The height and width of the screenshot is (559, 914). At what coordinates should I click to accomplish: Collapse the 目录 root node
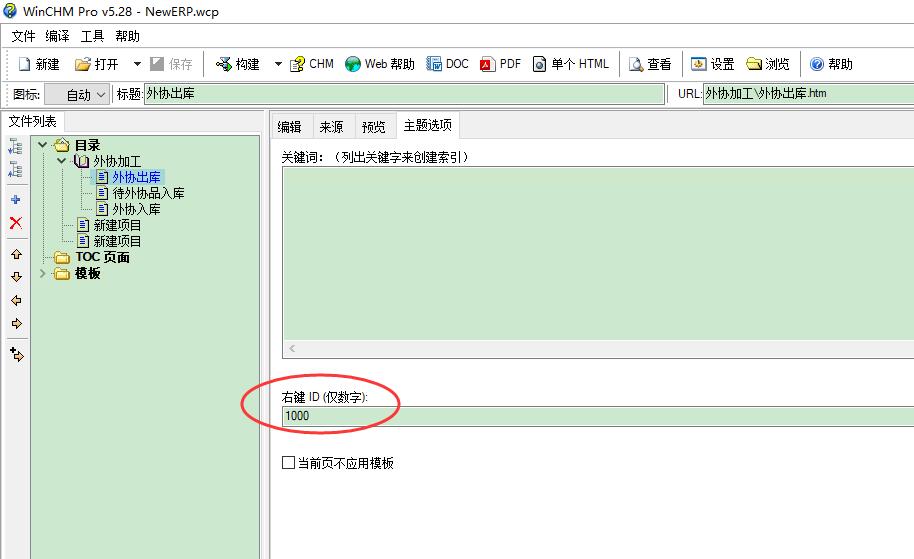pos(43,145)
